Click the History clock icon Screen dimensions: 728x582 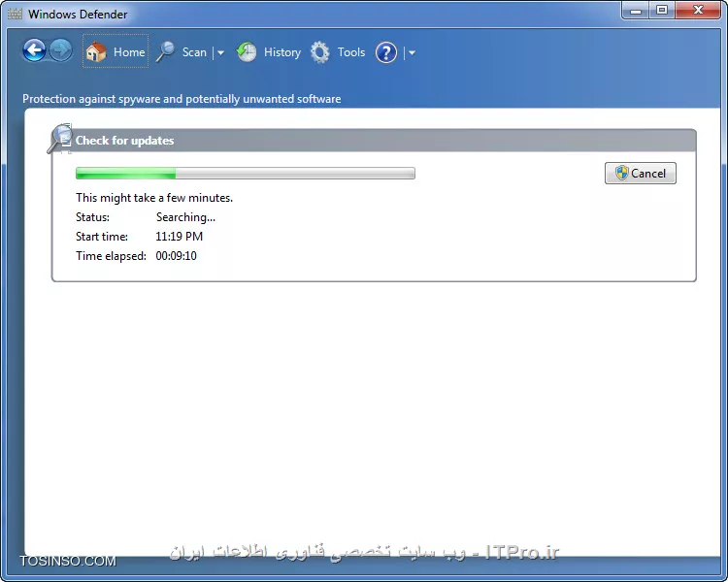(247, 52)
